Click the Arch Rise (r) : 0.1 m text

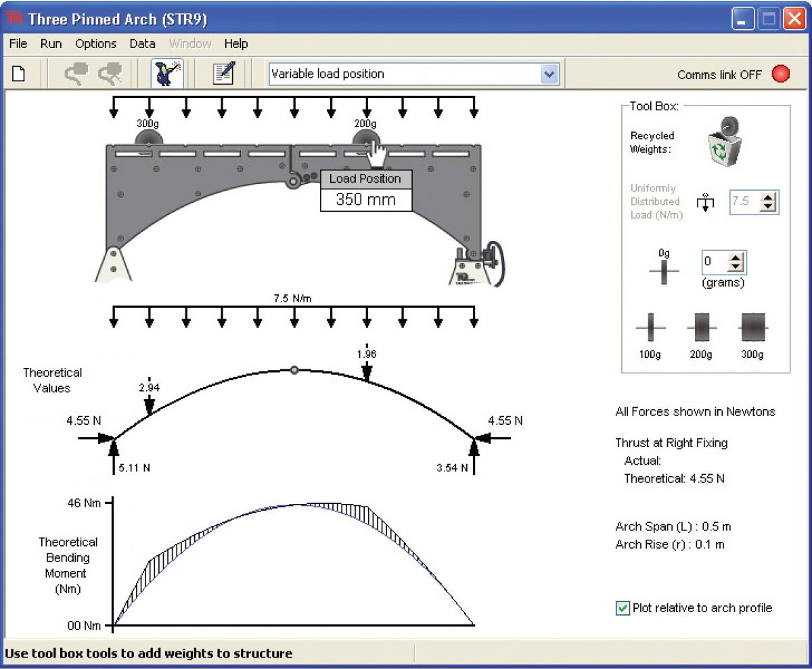tap(670, 544)
